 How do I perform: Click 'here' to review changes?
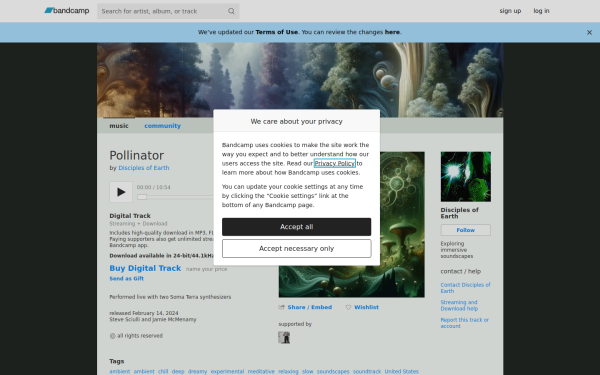coord(392,32)
